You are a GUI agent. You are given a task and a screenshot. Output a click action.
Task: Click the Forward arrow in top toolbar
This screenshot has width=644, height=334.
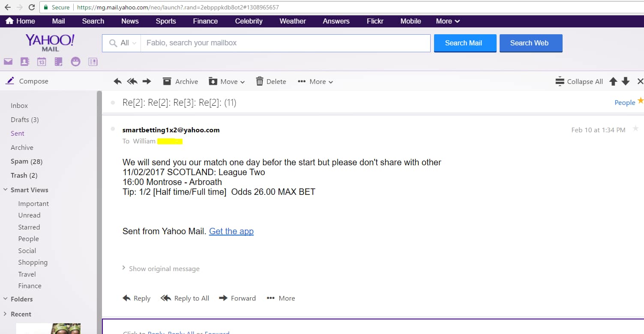(x=147, y=81)
